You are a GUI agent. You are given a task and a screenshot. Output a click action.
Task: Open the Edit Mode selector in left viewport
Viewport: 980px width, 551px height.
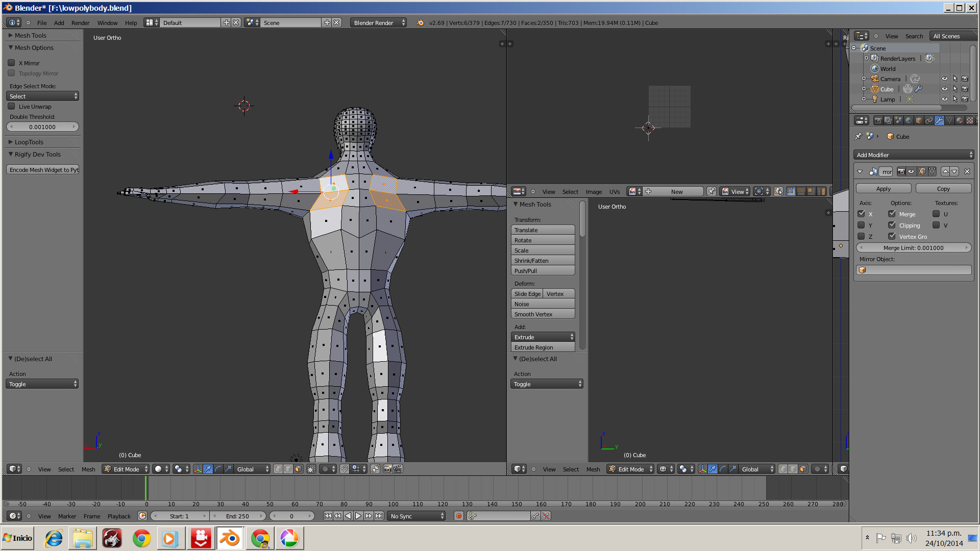tap(126, 469)
